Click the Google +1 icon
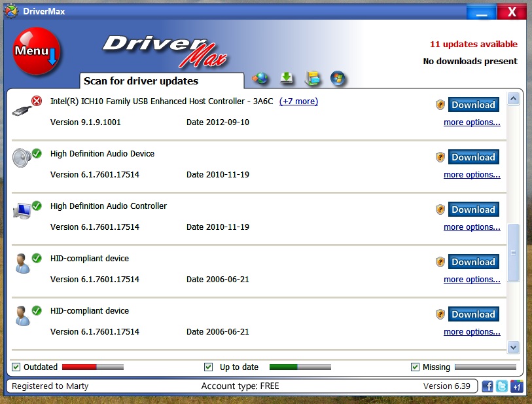The width and height of the screenshot is (532, 404). 517,386
